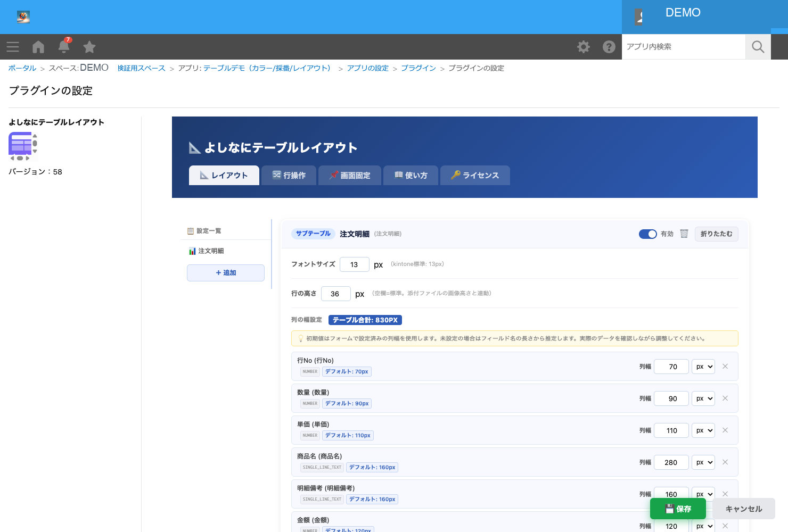Remove the 行No column row
The width and height of the screenshot is (788, 532).
pos(725,367)
